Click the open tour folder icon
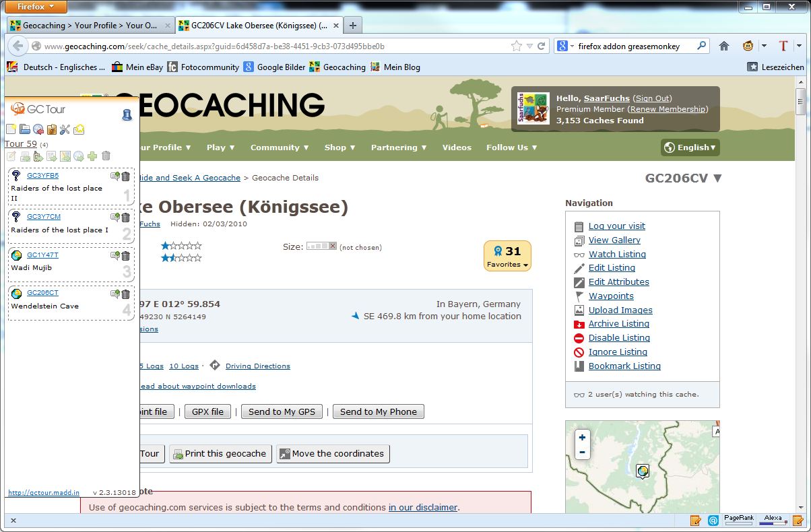This screenshot has width=811, height=532. point(24,129)
